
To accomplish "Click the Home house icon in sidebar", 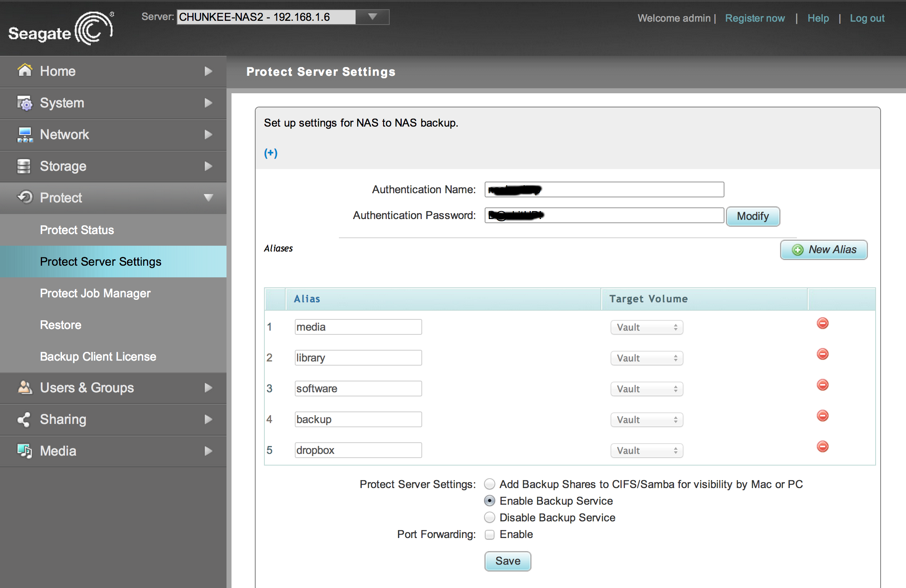I will point(25,70).
